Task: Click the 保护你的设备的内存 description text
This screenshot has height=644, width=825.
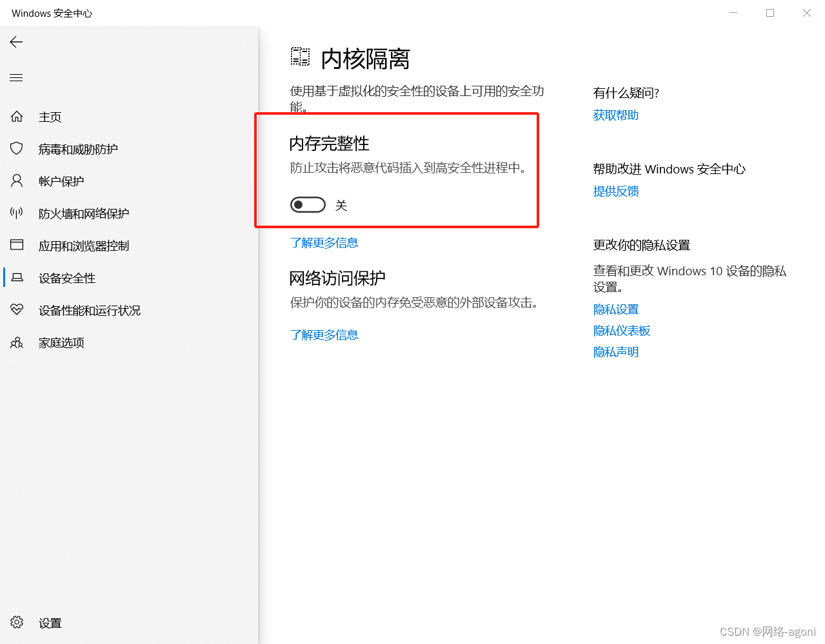Action: (414, 303)
